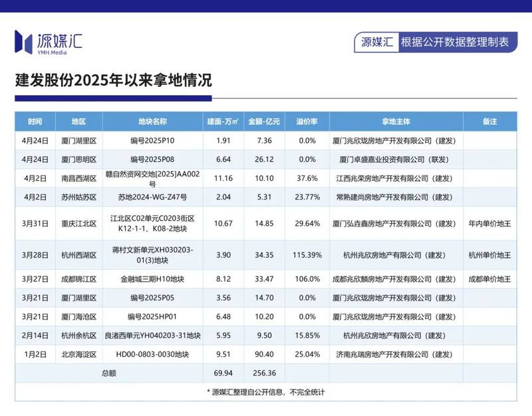This screenshot has height=416, width=532.
Task: Click the 10.67 area cell
Action: tap(223, 224)
